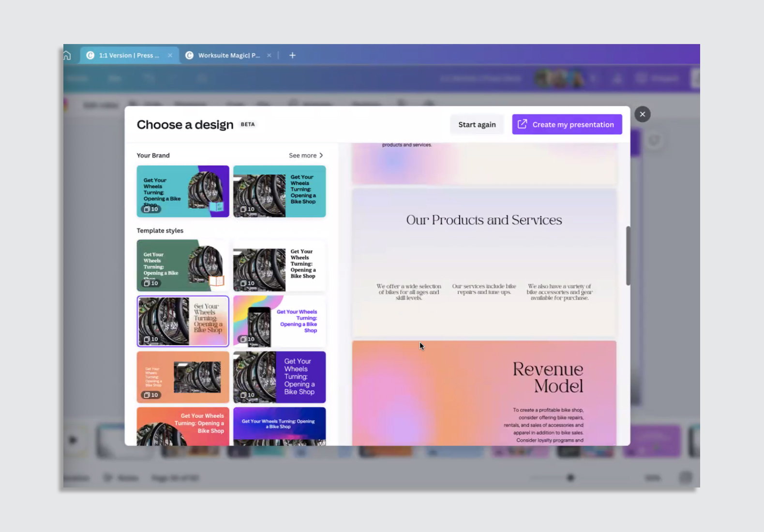Viewport: 764px width, 532px height.
Task: Open a new tab with plus icon
Action: tap(292, 56)
